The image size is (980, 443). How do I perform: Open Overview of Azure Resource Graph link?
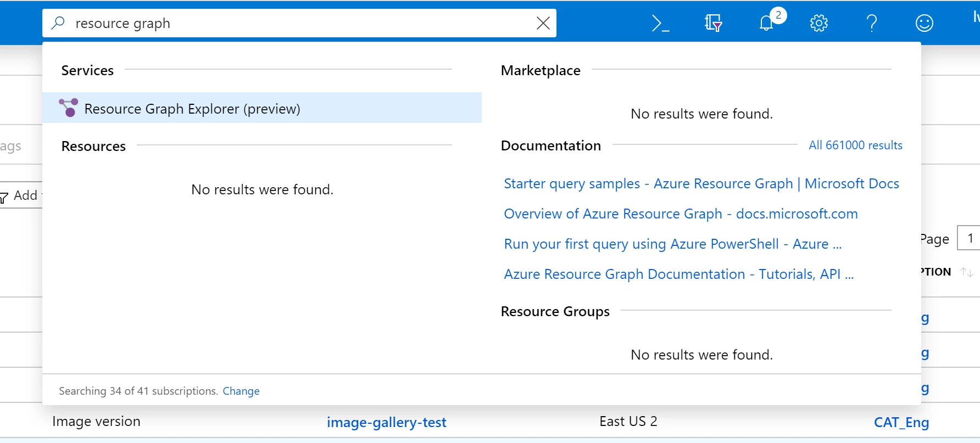click(681, 214)
